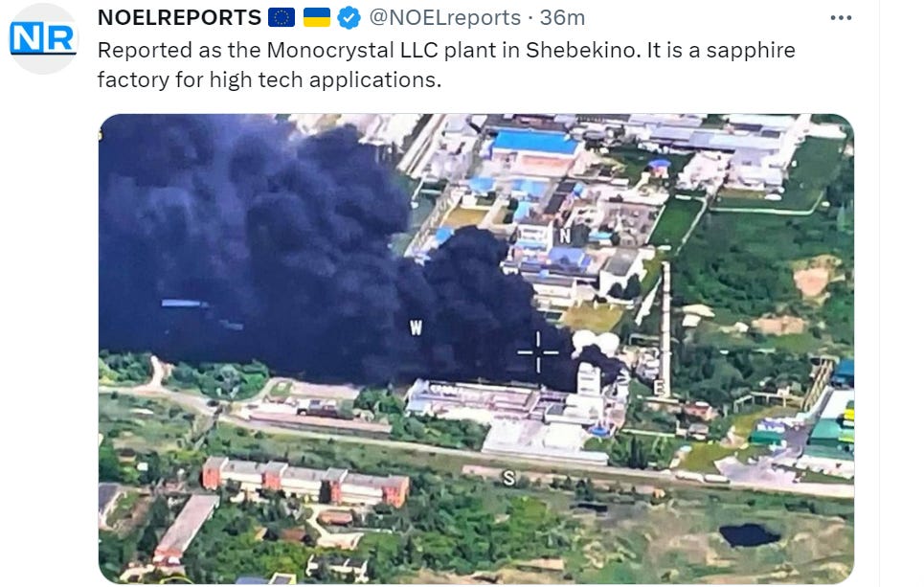Image resolution: width=924 pixels, height=587 pixels.
Task: Click the large blue-roofed building
Action: (534, 143)
